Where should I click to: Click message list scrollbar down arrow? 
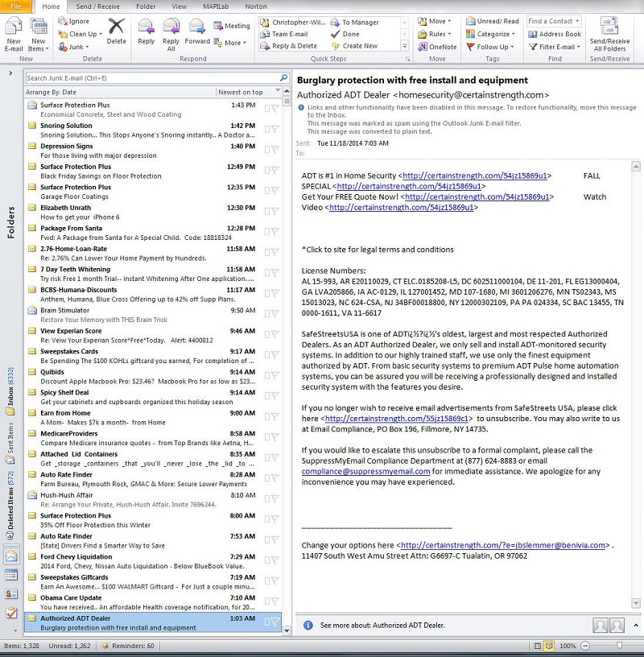point(287,630)
